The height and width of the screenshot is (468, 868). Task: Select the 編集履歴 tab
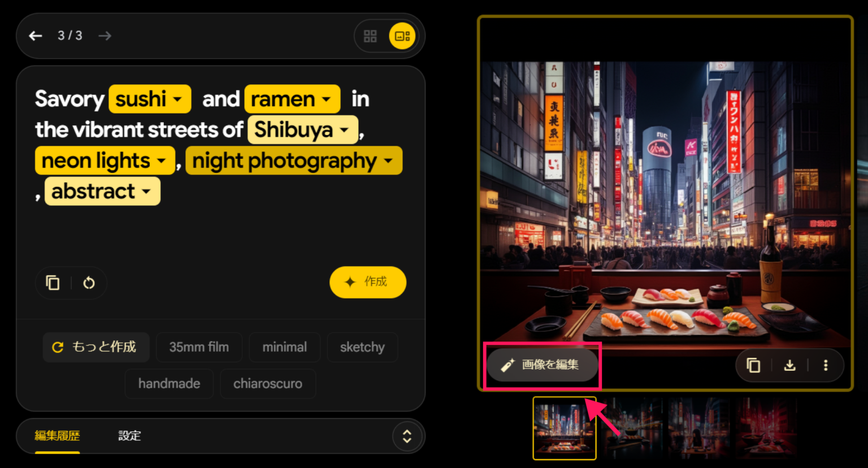[x=56, y=436]
